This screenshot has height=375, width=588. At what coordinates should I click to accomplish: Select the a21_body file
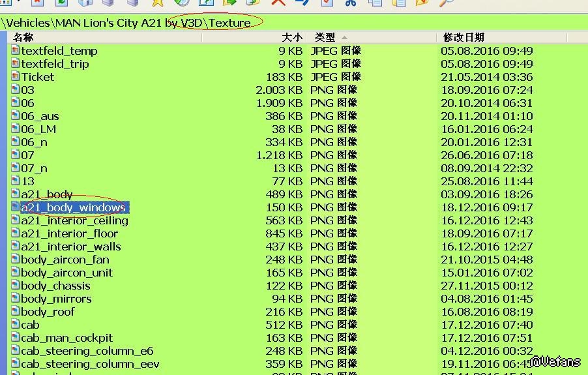tap(46, 194)
